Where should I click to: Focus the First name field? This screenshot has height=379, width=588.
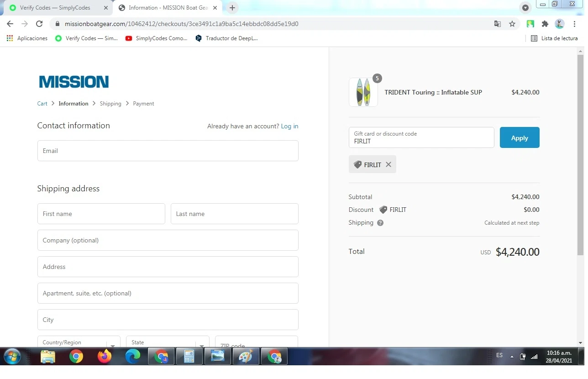101,214
